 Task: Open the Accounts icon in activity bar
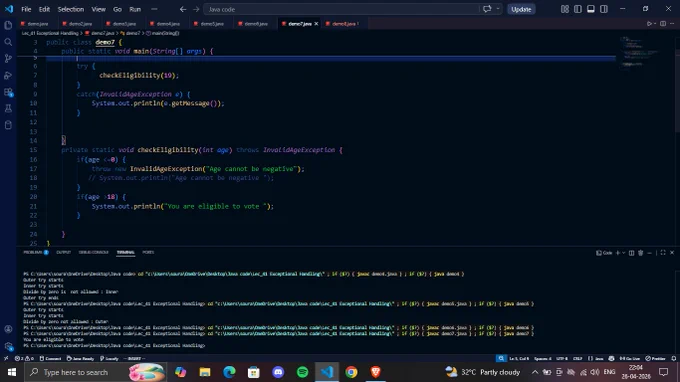coord(8,329)
